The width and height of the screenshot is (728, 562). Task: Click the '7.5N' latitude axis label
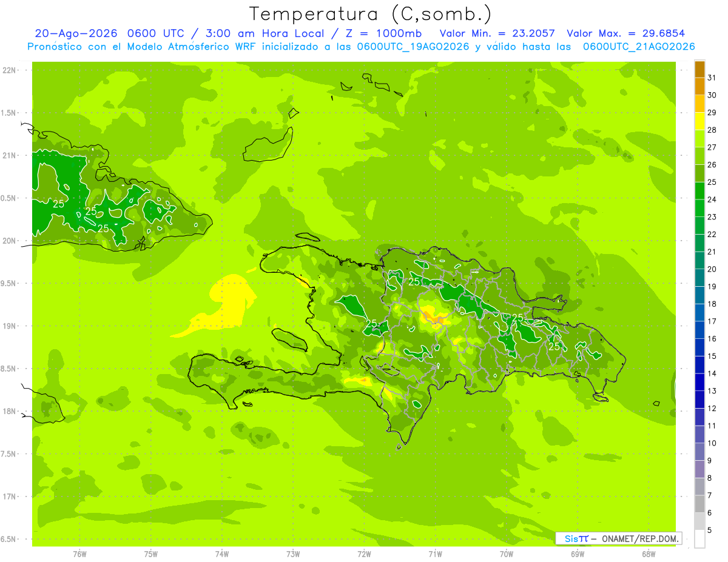(9, 453)
